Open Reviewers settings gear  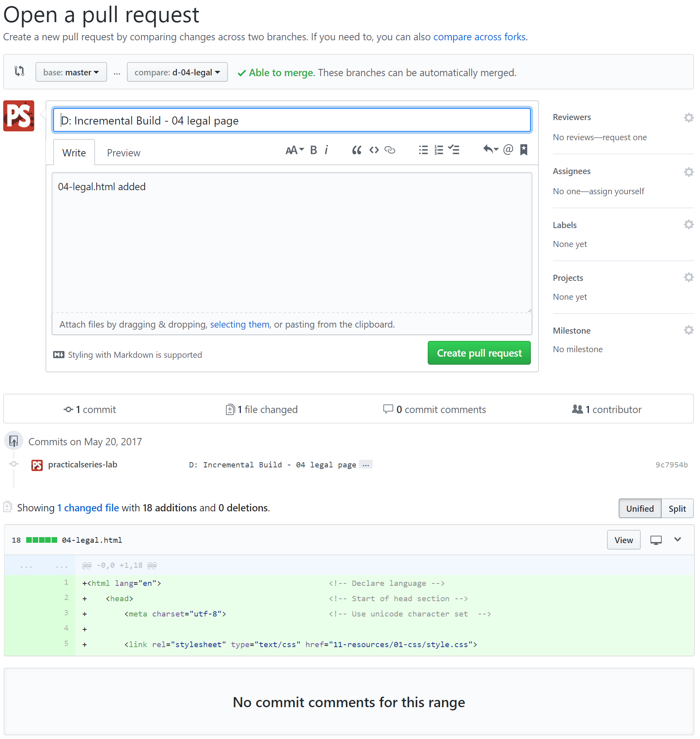pos(689,118)
